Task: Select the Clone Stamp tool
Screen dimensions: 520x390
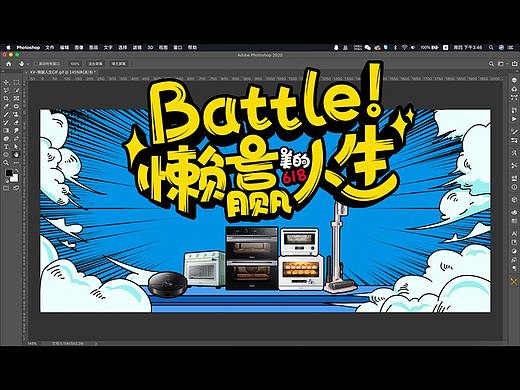Action: (16, 114)
